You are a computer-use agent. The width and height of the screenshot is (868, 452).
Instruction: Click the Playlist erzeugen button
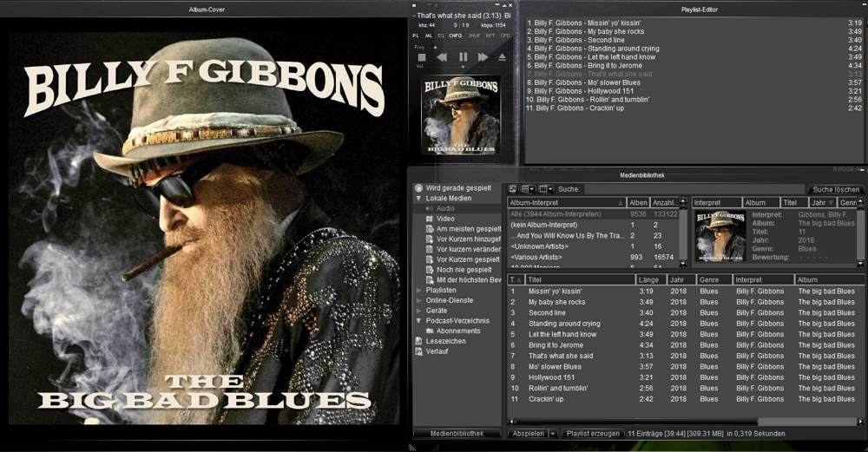point(593,433)
